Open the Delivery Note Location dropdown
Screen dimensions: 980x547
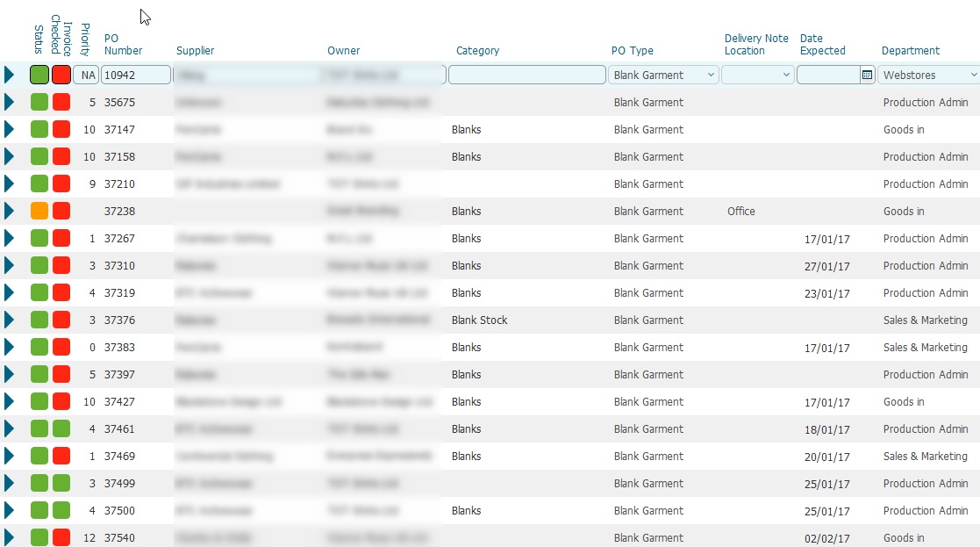tap(758, 76)
